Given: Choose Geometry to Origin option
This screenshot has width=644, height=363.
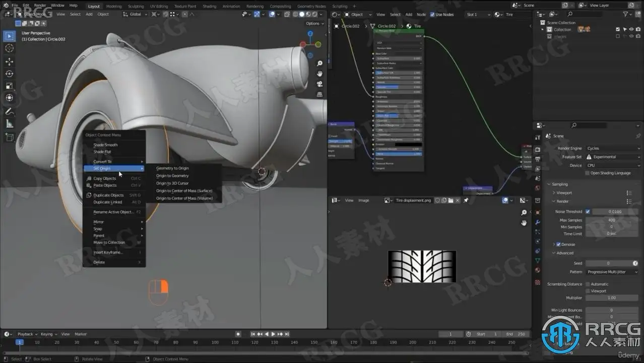Looking at the screenshot, I should click(172, 168).
